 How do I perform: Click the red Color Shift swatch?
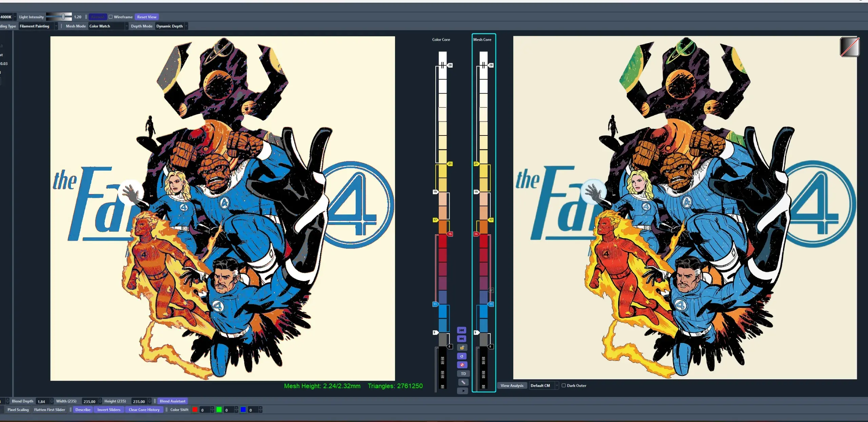click(x=195, y=410)
